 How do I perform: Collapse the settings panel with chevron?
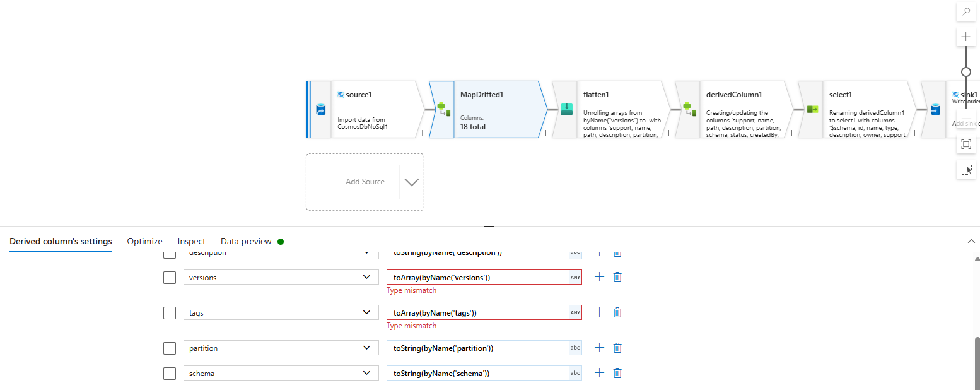971,241
